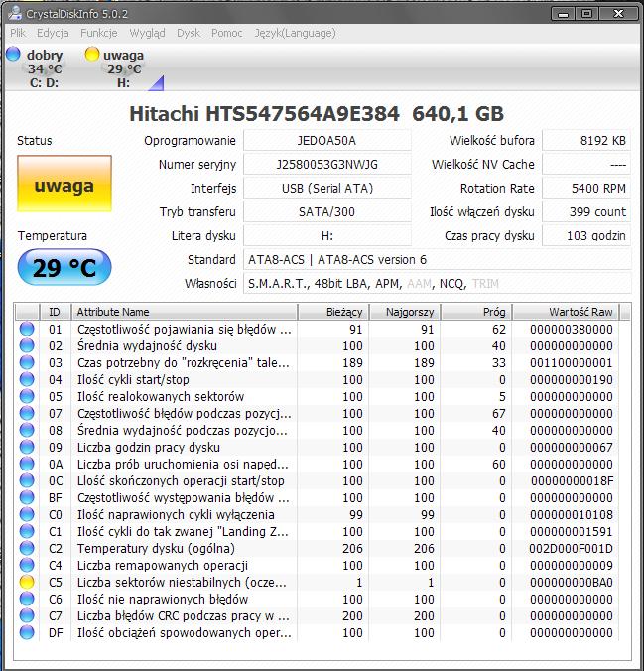644x671 pixels.
Task: Close the CrystalDiskInfo window
Action: (618, 14)
